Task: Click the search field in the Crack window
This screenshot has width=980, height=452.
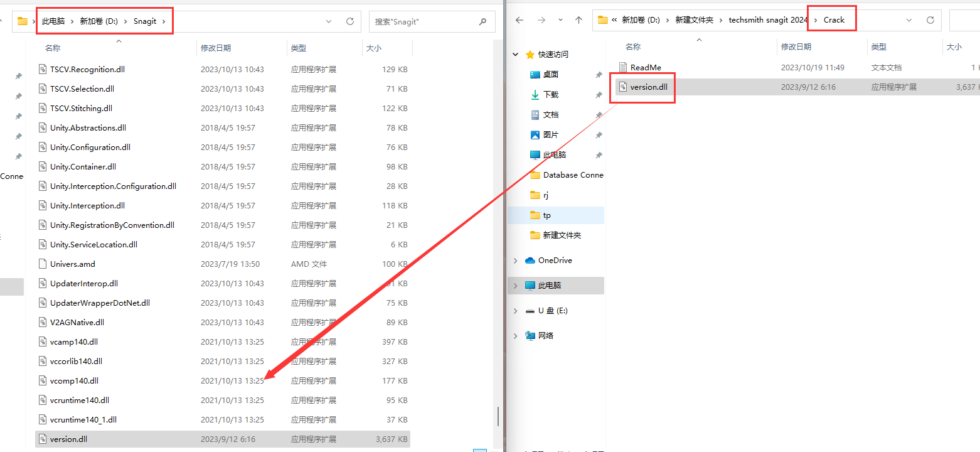Action: click(964, 20)
